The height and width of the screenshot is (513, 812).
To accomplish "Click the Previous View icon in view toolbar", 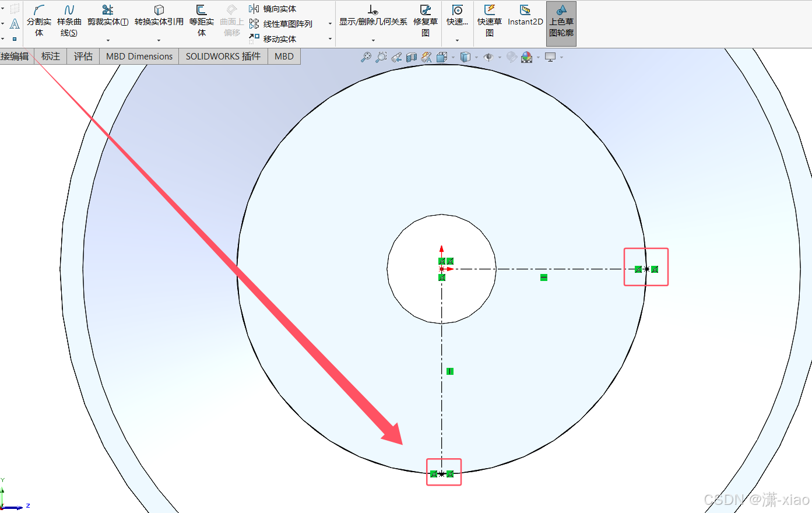I will [x=396, y=57].
